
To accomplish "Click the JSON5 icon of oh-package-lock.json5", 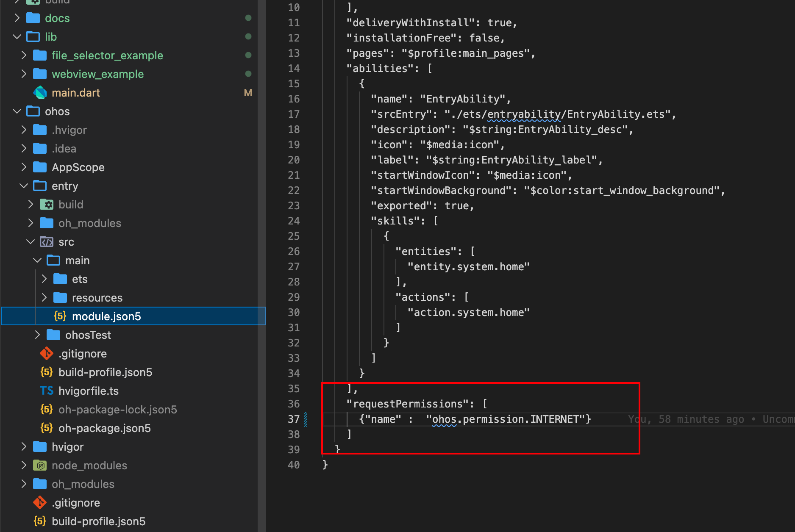I will point(47,409).
